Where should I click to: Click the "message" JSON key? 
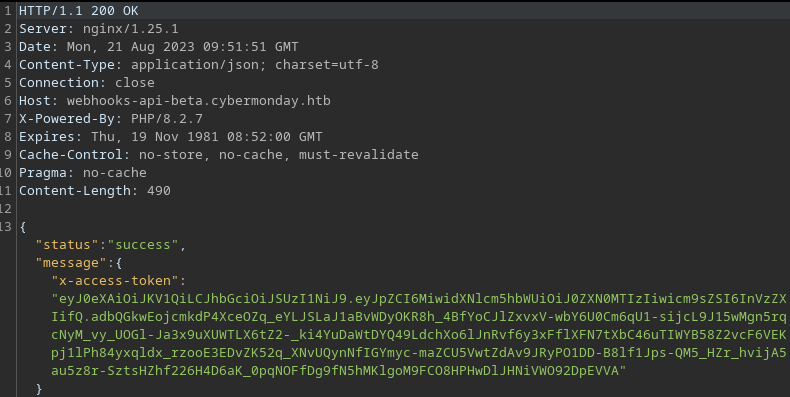click(71, 263)
